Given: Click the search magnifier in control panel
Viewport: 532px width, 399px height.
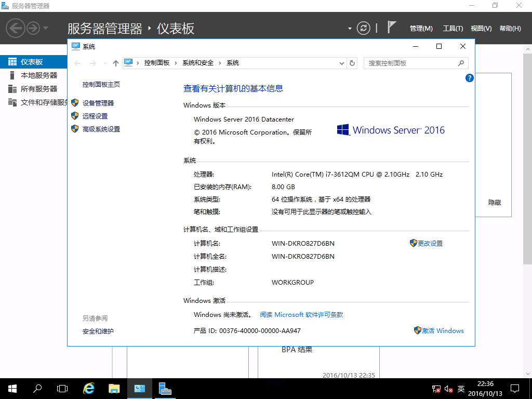Looking at the screenshot, I should 461,63.
